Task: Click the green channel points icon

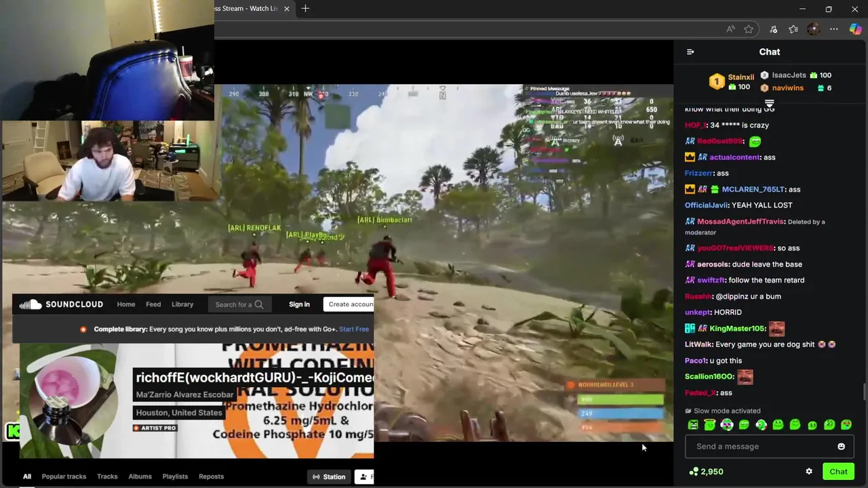Action: coord(693,472)
